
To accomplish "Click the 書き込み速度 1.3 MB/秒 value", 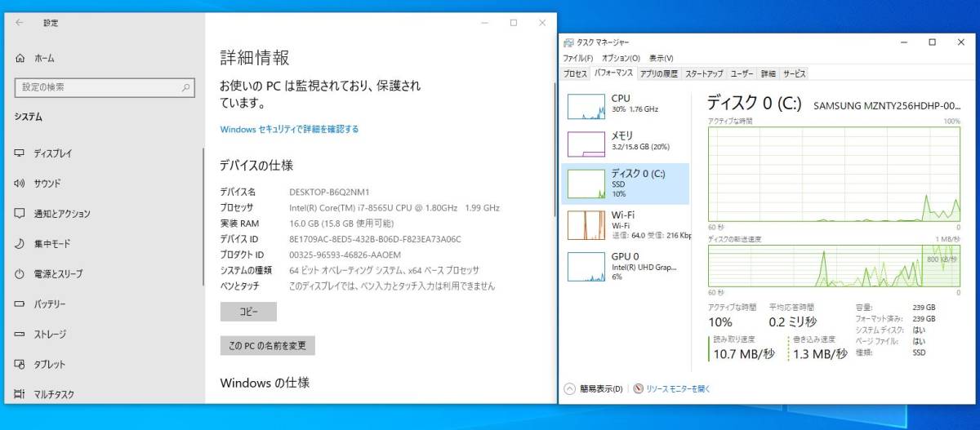I will pos(818,353).
